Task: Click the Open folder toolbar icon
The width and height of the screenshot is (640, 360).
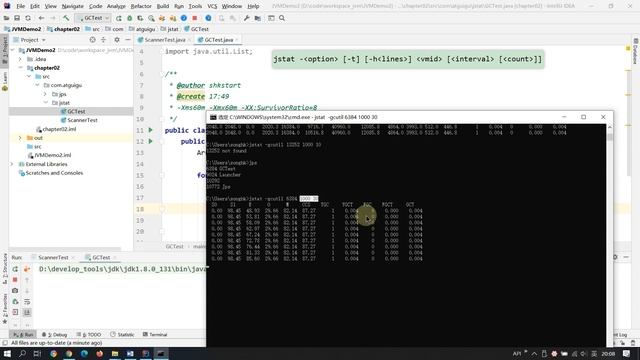Action: pos(7,18)
